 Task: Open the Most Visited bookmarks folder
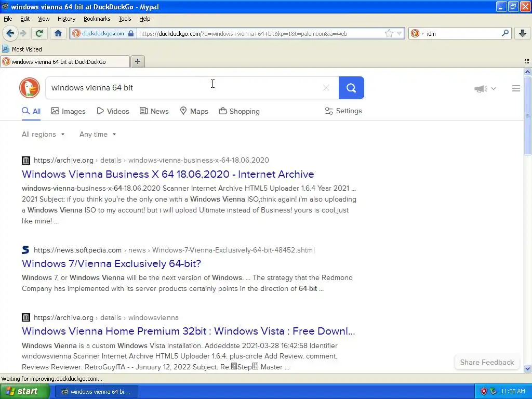[22, 49]
